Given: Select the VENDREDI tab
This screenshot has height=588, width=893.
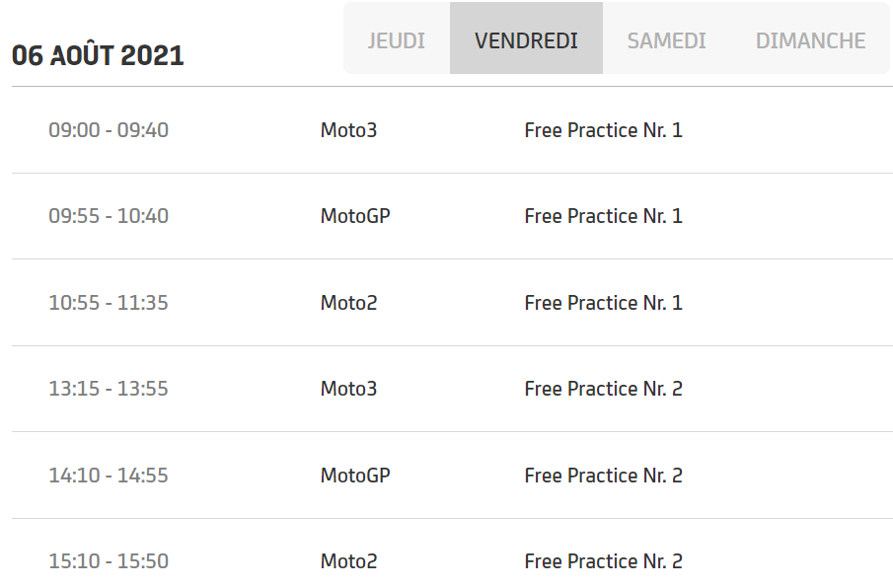Looking at the screenshot, I should click(526, 40).
